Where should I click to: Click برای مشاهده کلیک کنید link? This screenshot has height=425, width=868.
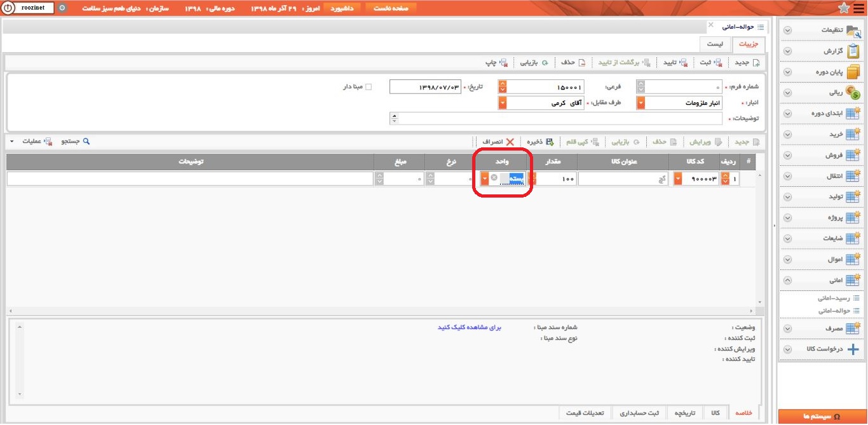470,327
